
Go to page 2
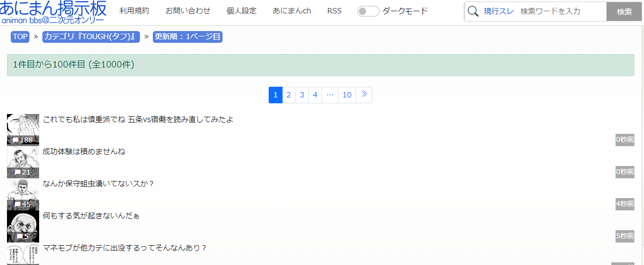(288, 95)
